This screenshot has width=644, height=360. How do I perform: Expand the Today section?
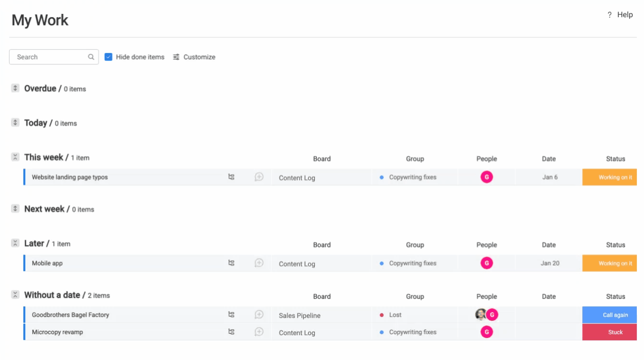(15, 123)
